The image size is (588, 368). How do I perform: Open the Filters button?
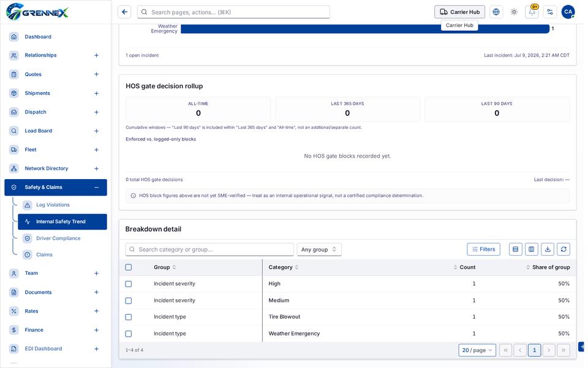click(483, 250)
